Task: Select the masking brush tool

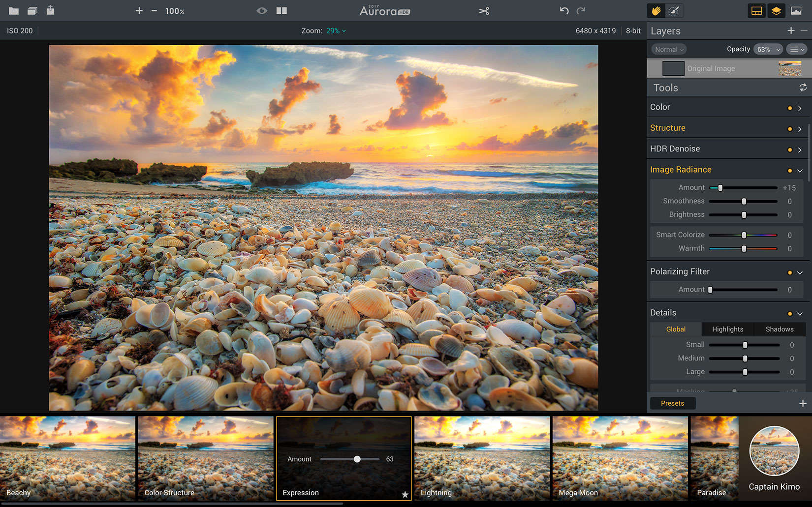Action: (x=674, y=11)
